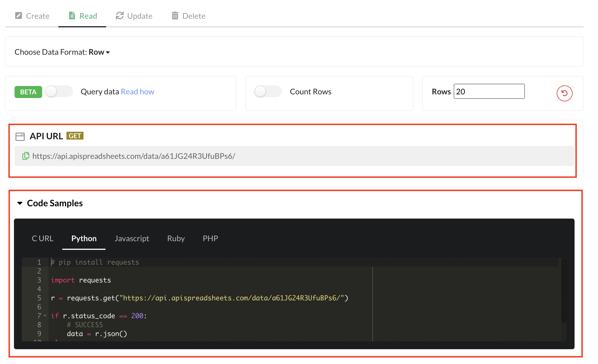
Task: Click the GET method badge
Action: [x=75, y=136]
